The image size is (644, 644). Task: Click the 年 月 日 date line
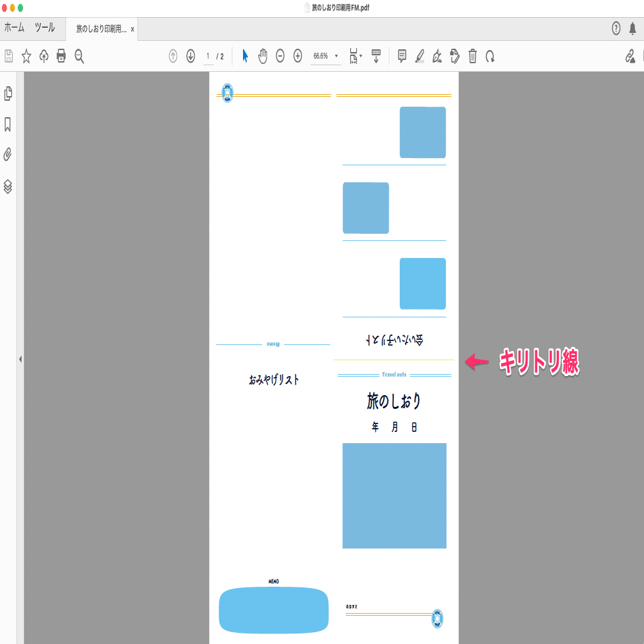pos(394,427)
